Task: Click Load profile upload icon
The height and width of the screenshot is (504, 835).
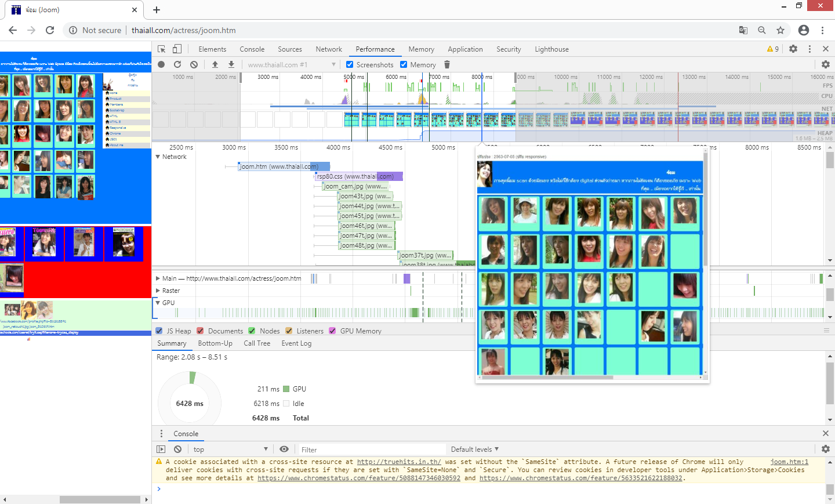Action: click(215, 64)
